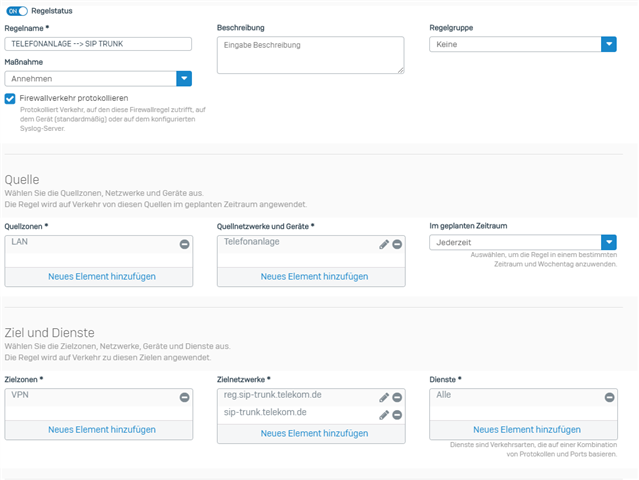This screenshot has width=639, height=480.
Task: Toggle the Regelstatus switch off
Action: click(x=16, y=10)
